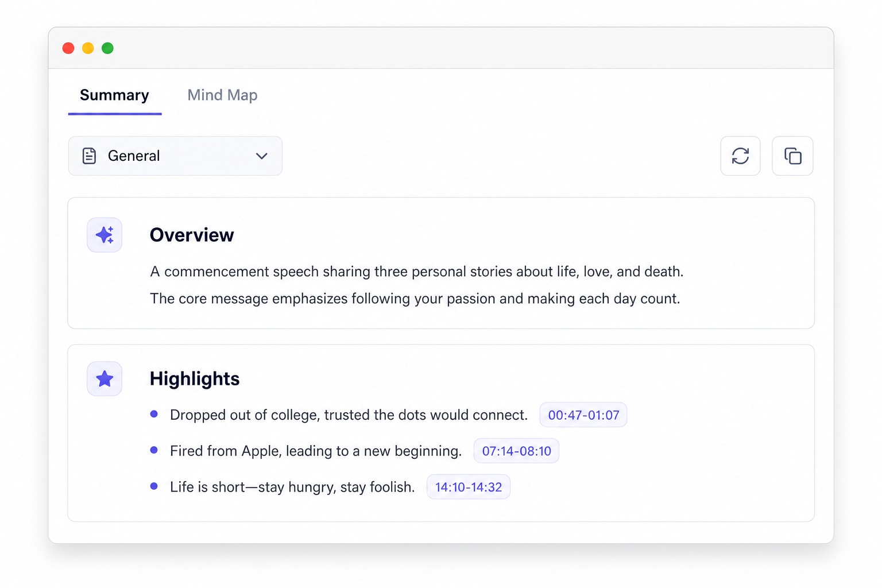Click the star icon next to Highlights

pyautogui.click(x=105, y=379)
